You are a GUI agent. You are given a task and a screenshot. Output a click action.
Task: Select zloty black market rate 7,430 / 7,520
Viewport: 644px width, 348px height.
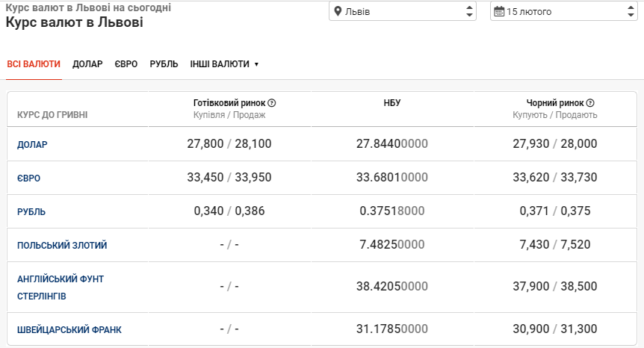[x=555, y=245]
